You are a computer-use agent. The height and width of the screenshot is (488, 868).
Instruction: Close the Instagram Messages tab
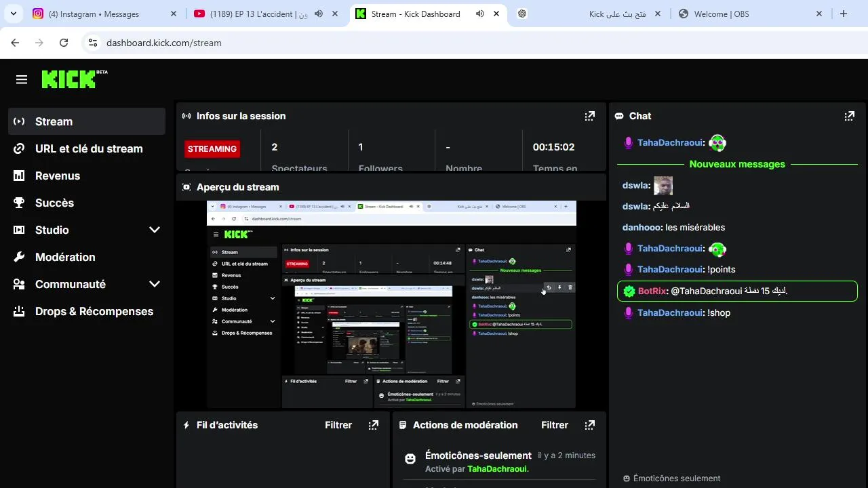click(x=174, y=14)
